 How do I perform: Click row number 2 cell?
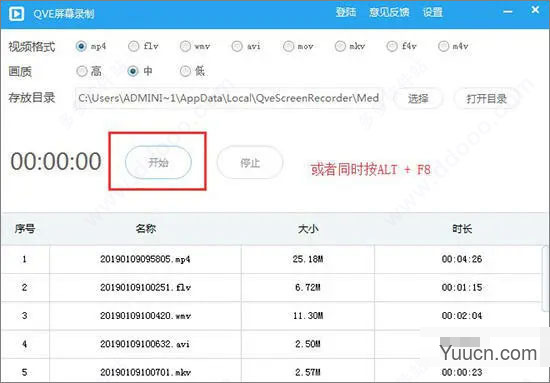pyautogui.click(x=25, y=288)
